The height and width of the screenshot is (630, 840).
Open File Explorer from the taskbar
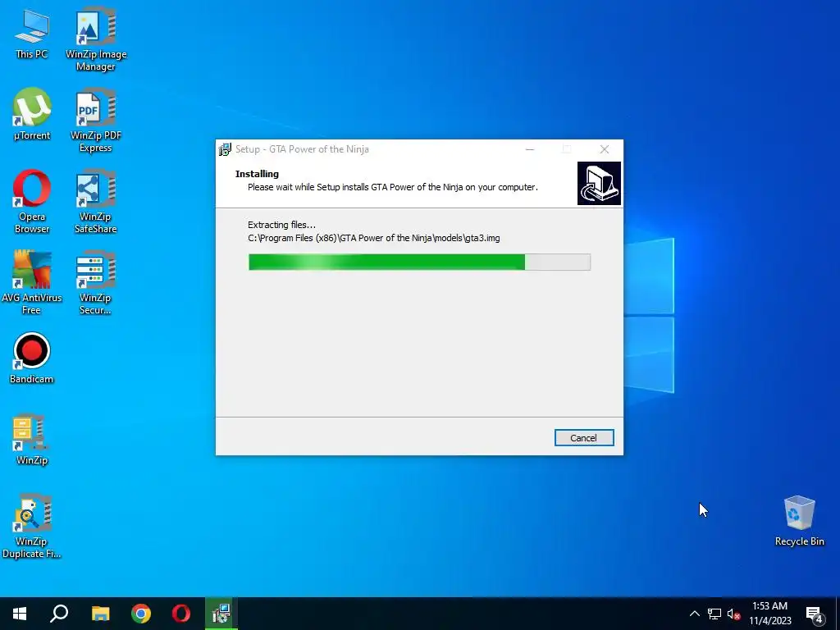coord(100,614)
